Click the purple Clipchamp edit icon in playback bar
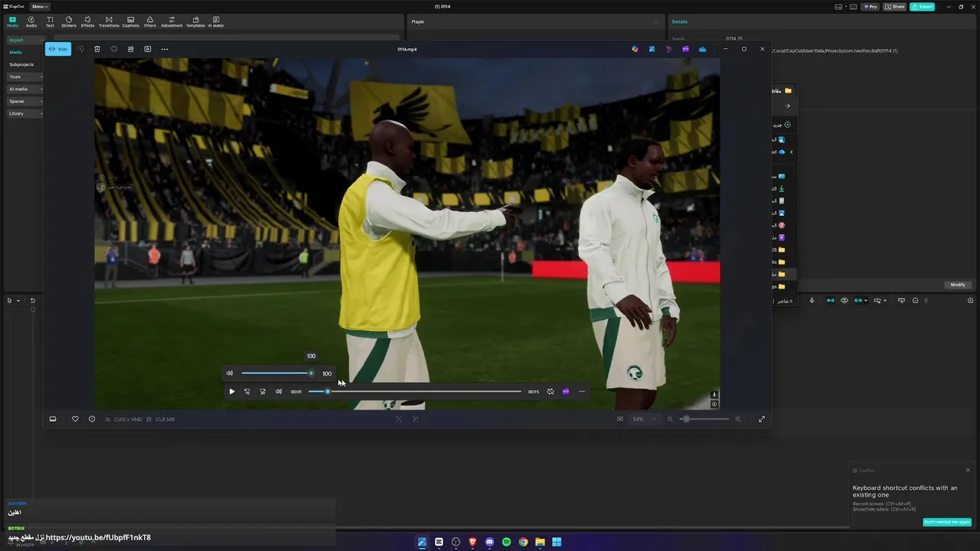The height and width of the screenshot is (551, 980). click(x=566, y=392)
